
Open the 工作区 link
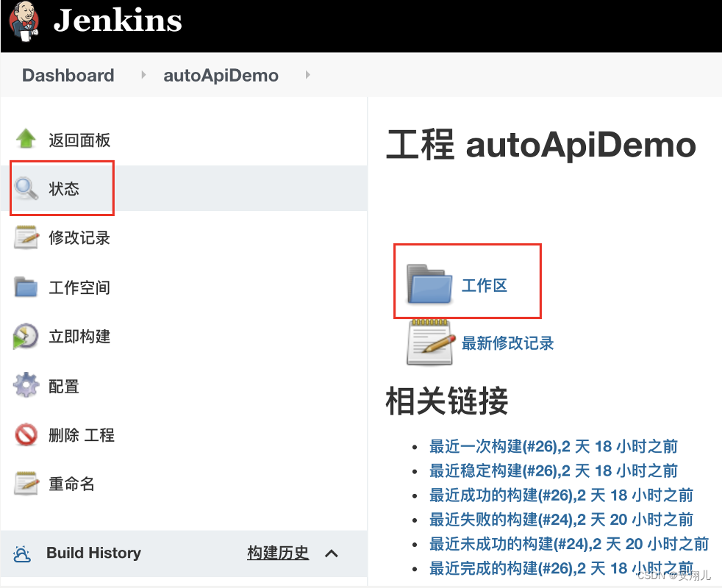pyautogui.click(x=485, y=285)
